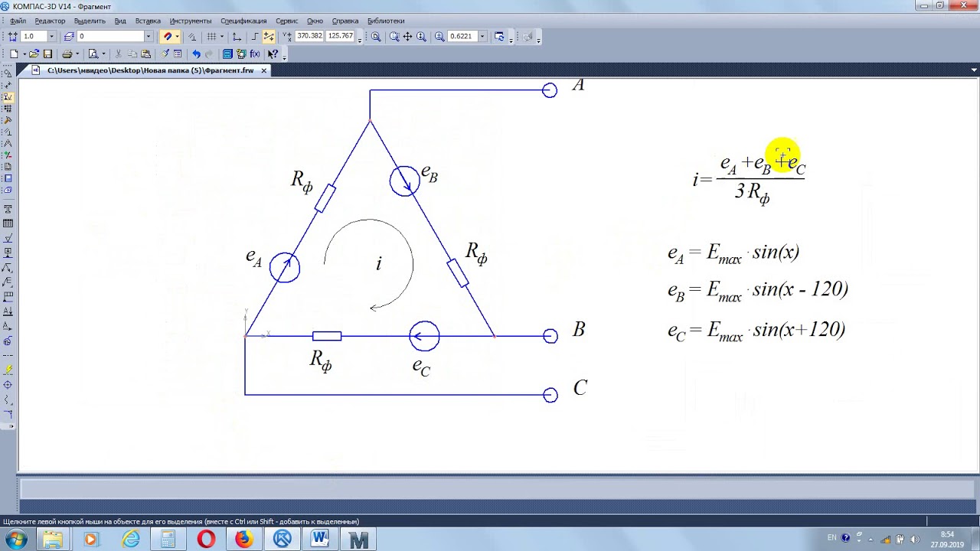Viewport: 980px width, 551px height.
Task: Close the Фрагмент.frw document tab
Action: [264, 70]
